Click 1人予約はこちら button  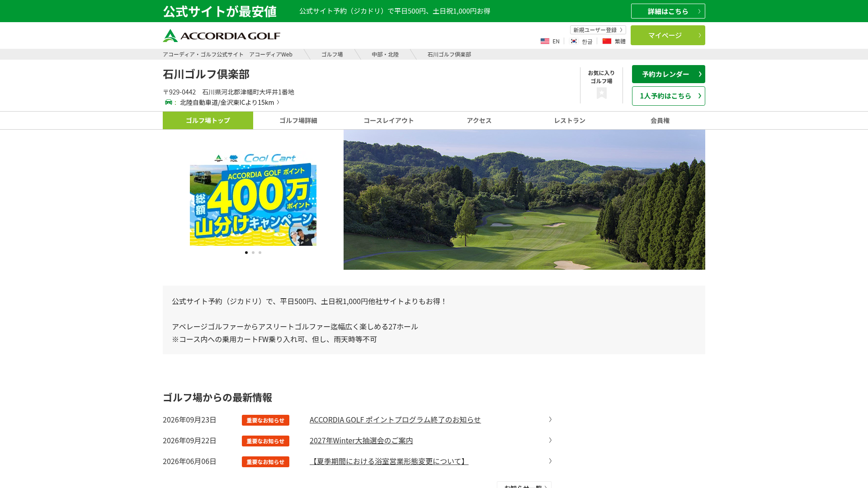[x=669, y=96]
